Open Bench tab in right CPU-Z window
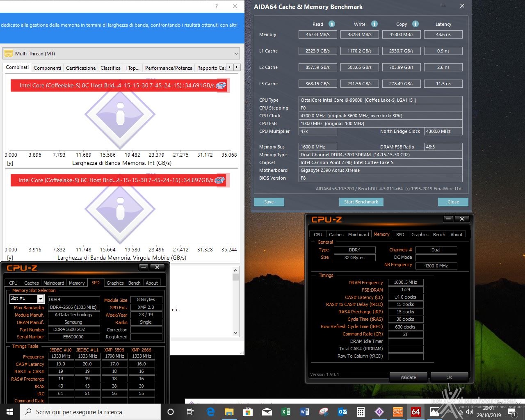The image size is (525, 420). pos(439,235)
